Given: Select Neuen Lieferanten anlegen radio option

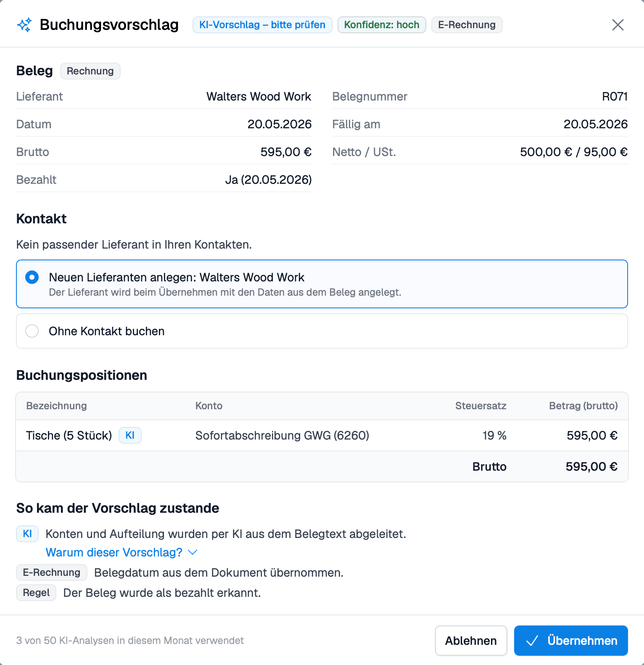Looking at the screenshot, I should click(32, 277).
